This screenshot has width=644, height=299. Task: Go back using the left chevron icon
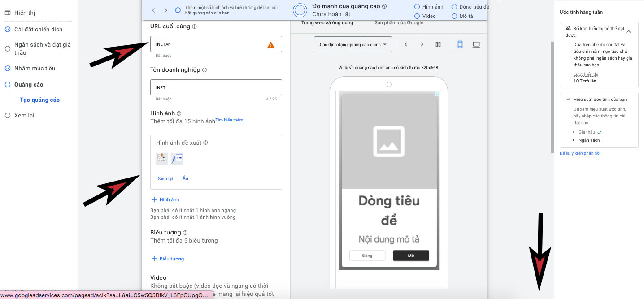pos(406,44)
